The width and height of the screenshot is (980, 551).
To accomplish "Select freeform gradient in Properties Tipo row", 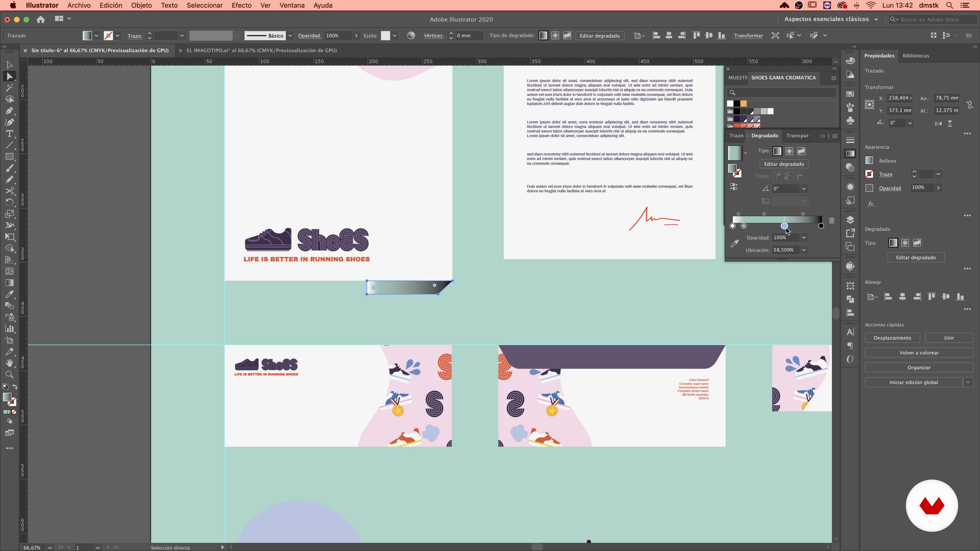I will 917,243.
